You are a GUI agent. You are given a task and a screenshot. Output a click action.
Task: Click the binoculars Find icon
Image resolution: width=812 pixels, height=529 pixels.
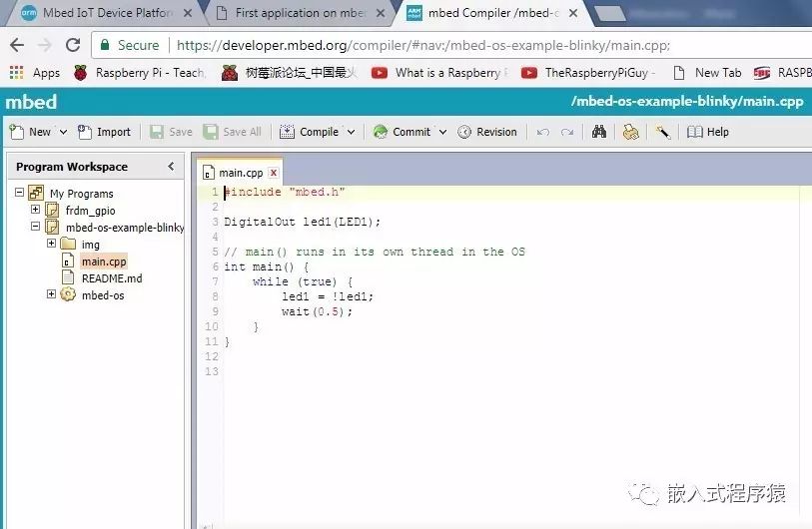[x=599, y=132]
